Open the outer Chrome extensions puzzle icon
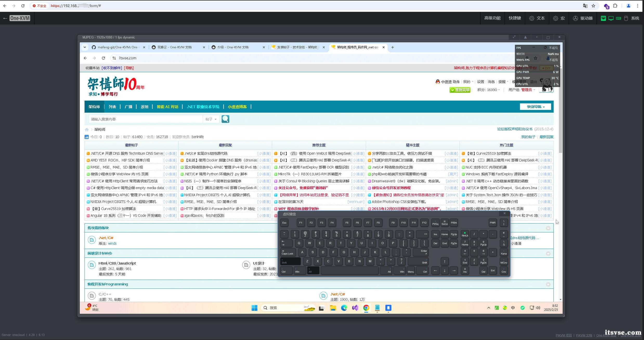This screenshot has width=644, height=340. click(615, 6)
